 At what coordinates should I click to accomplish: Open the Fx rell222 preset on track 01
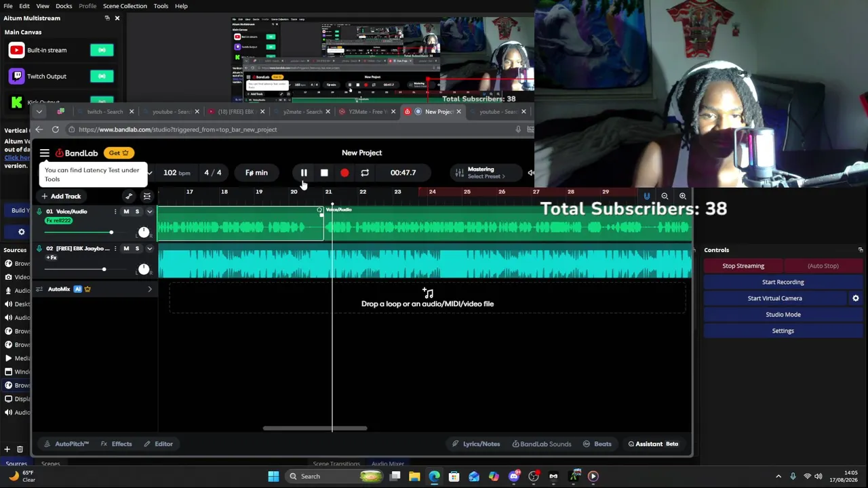[x=58, y=221]
